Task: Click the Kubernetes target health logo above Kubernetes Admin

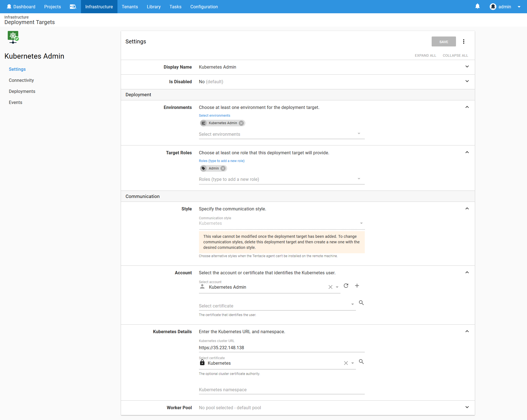Action: pos(13,37)
